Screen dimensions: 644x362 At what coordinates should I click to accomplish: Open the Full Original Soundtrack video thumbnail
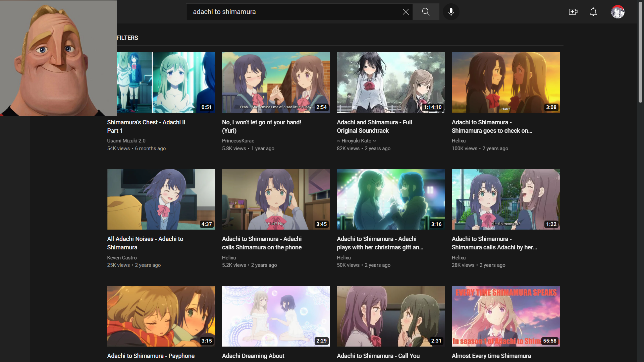[x=391, y=82]
